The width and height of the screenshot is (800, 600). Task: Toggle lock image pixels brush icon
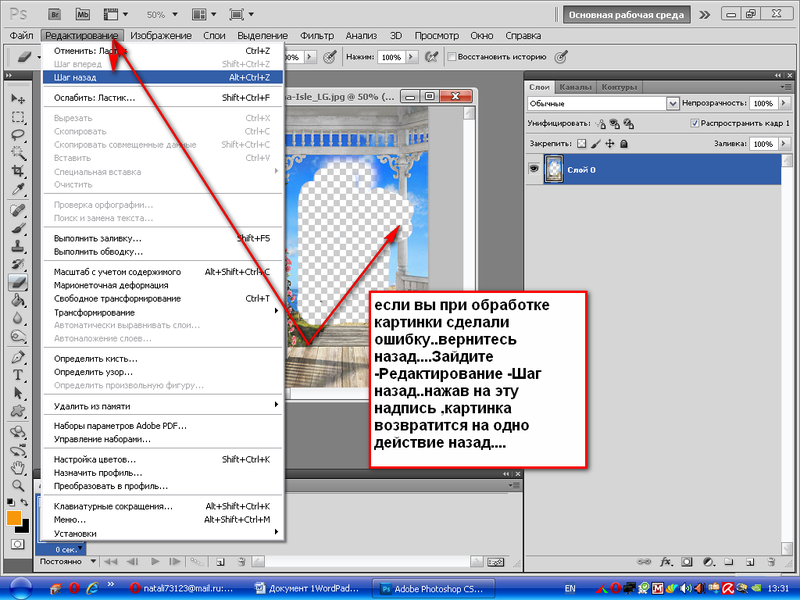(595, 144)
